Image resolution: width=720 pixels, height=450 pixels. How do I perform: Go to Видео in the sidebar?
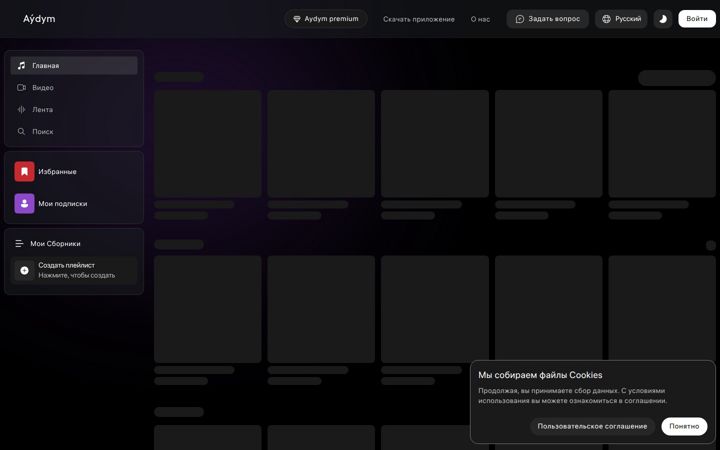pyautogui.click(x=74, y=87)
